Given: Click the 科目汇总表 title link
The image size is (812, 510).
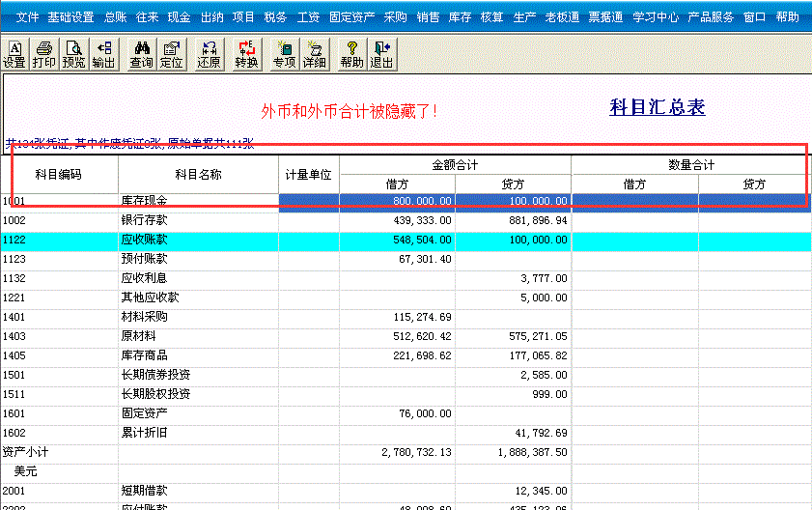Looking at the screenshot, I should pos(657,107).
